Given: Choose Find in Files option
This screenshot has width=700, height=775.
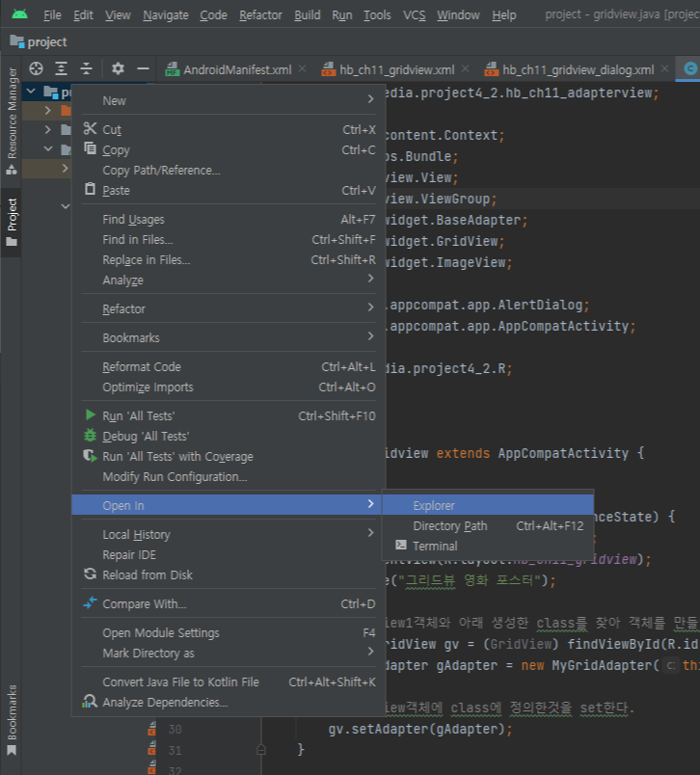Looking at the screenshot, I should point(229,240).
